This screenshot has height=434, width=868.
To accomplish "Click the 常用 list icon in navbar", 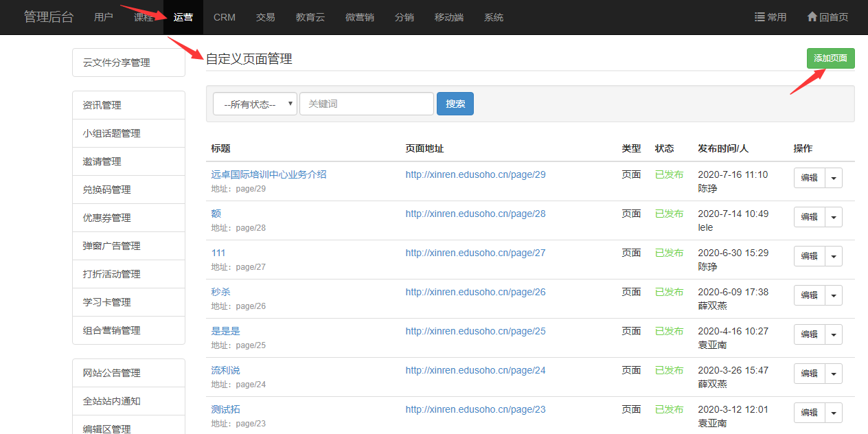I will pyautogui.click(x=759, y=17).
